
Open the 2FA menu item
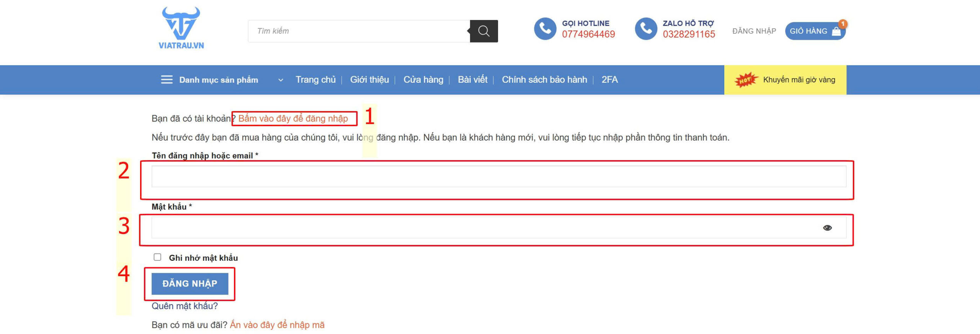(609, 80)
